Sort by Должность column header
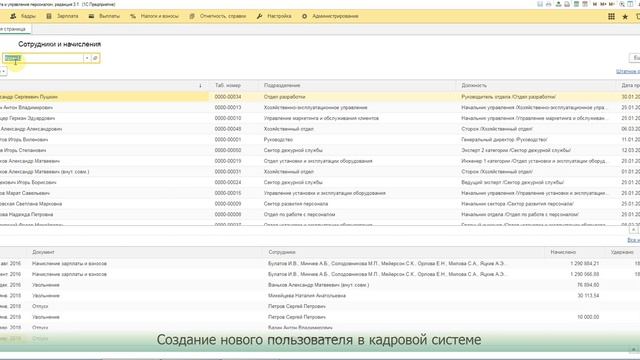The height and width of the screenshot is (360, 640). pyautogui.click(x=474, y=85)
